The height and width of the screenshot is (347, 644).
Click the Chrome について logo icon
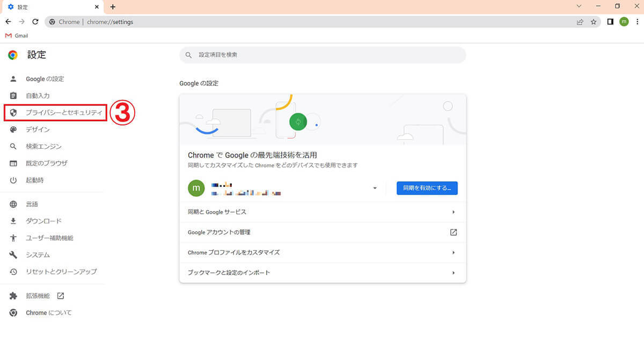13,313
